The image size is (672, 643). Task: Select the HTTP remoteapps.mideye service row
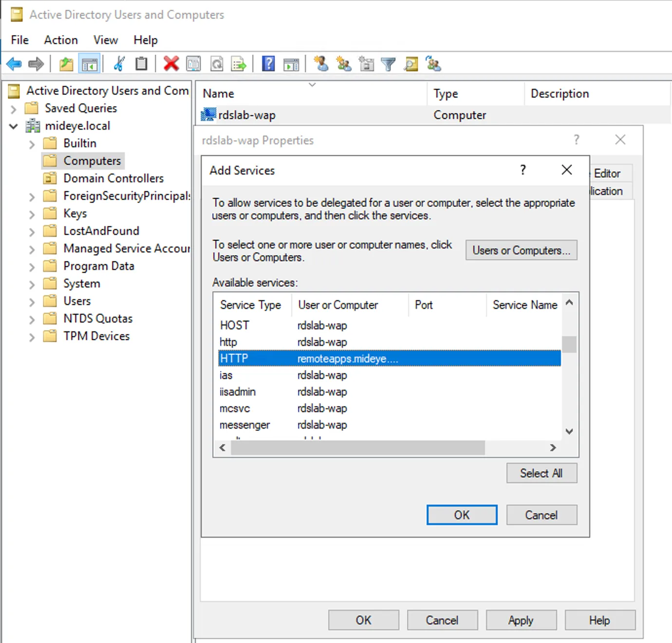(x=341, y=358)
